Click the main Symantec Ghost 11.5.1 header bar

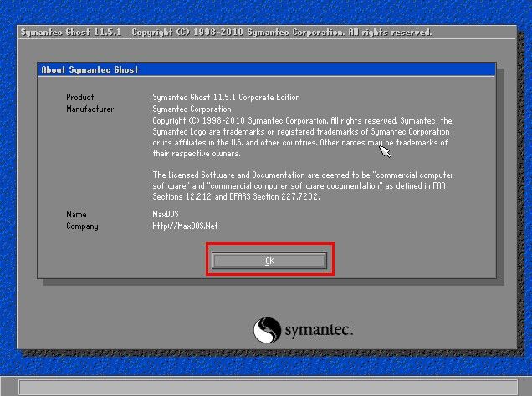267,33
